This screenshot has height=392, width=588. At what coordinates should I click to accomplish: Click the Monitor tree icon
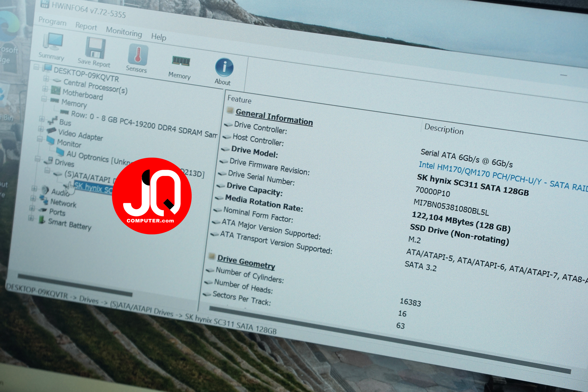pos(50,140)
